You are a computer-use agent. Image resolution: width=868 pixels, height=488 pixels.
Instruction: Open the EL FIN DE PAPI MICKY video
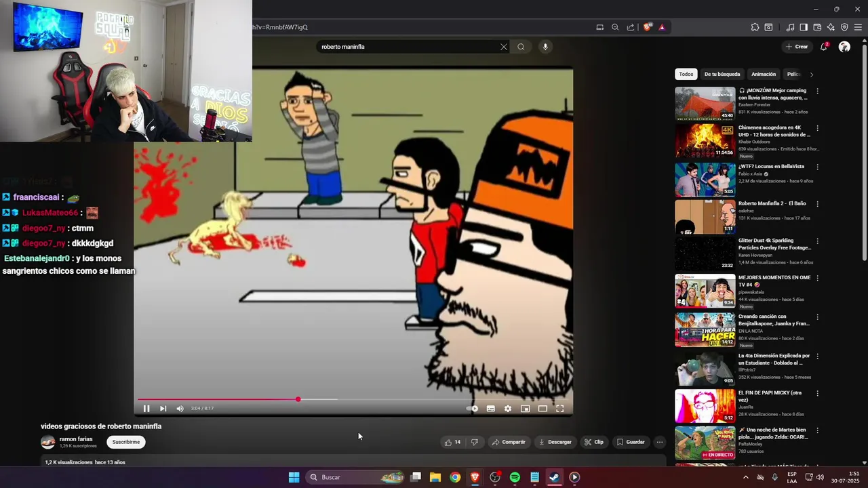click(705, 405)
